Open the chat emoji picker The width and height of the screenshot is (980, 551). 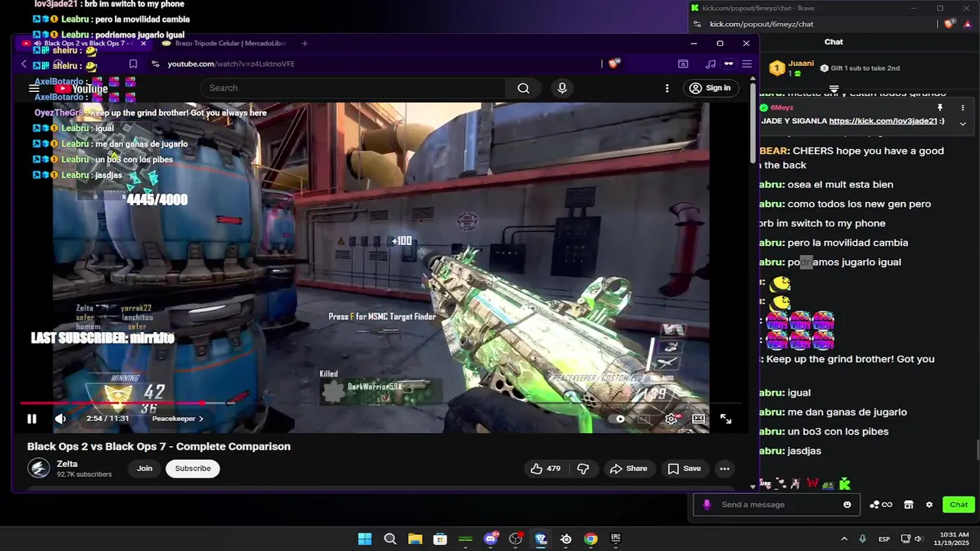(x=847, y=504)
